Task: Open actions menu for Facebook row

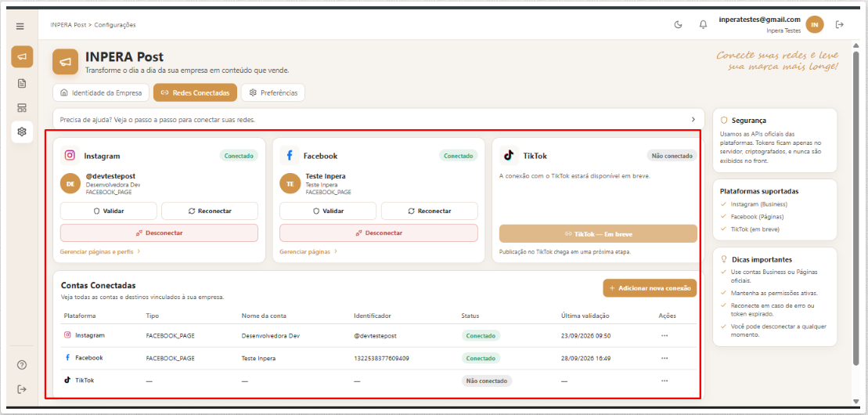Action: [665, 359]
